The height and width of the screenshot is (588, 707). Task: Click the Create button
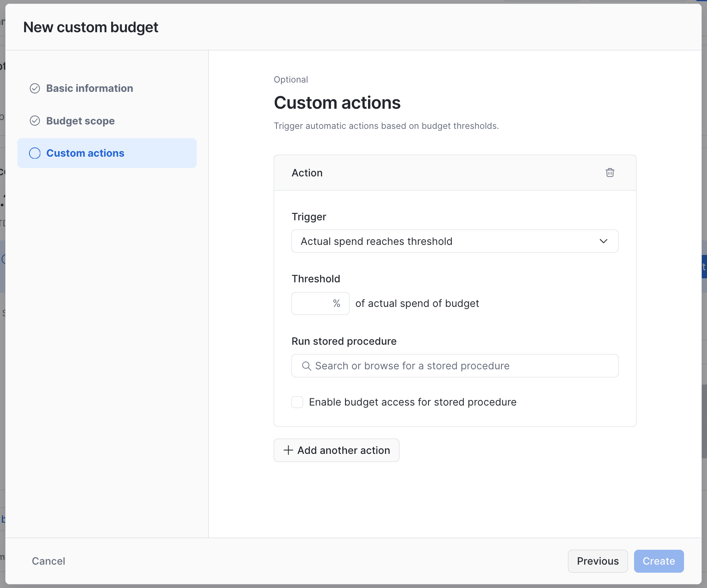pos(659,561)
